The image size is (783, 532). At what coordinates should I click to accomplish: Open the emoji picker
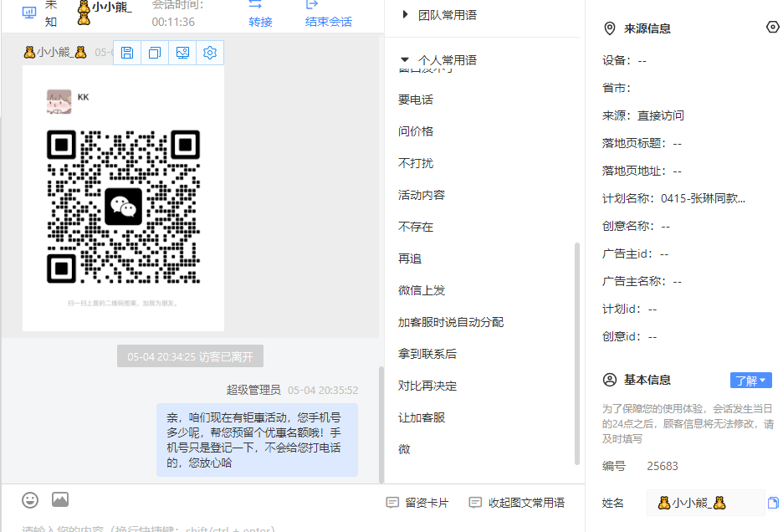pos(30,499)
